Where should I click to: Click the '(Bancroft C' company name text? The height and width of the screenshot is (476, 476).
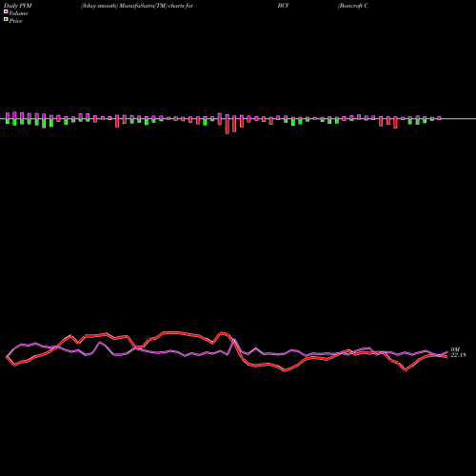point(353,6)
